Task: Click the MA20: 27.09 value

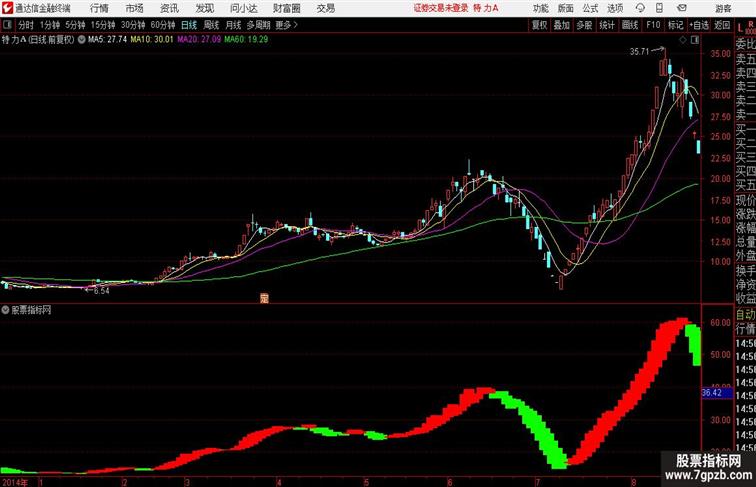Action: coord(199,40)
